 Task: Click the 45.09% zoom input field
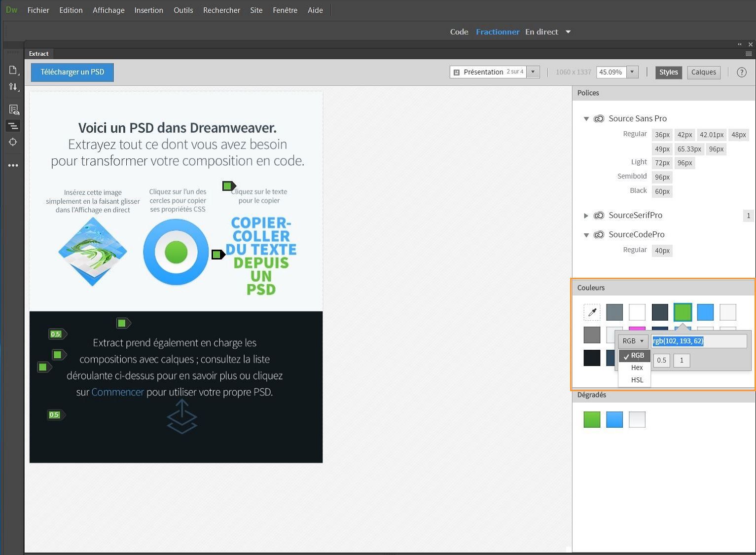[612, 72]
